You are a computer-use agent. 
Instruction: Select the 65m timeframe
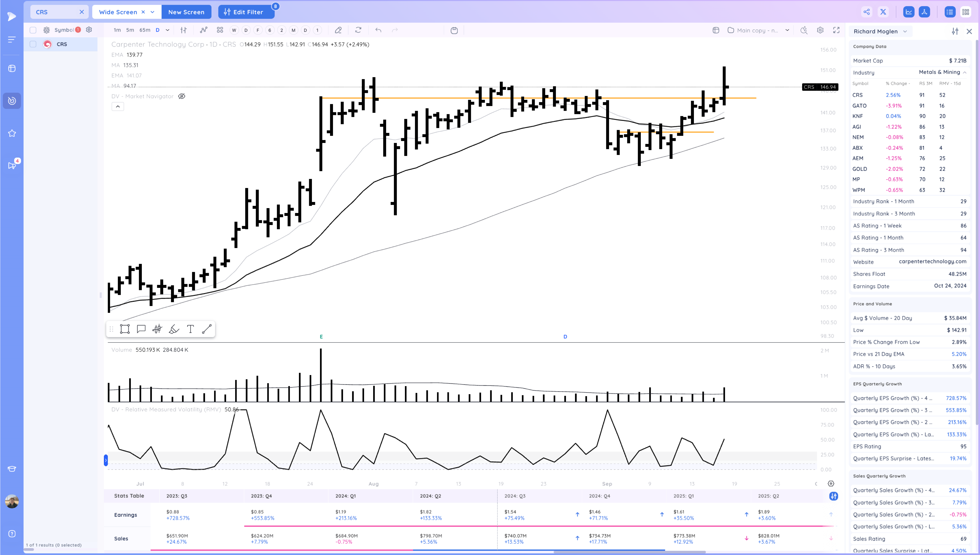point(145,30)
